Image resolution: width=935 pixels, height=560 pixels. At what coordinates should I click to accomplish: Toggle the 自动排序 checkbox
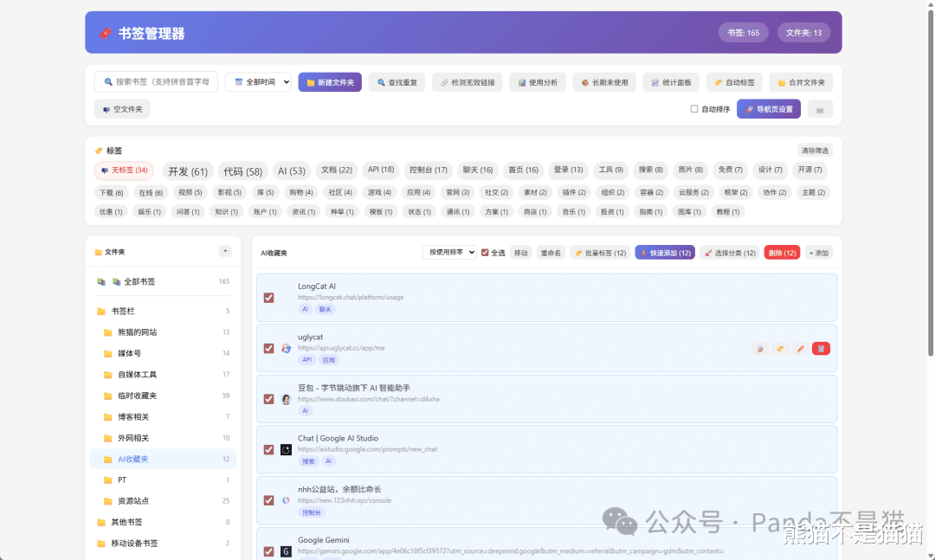(x=694, y=109)
